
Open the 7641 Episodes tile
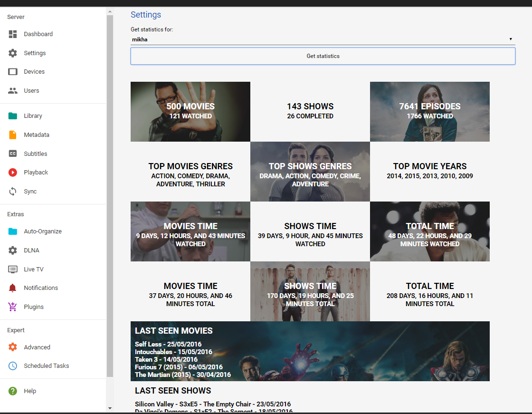click(x=430, y=112)
